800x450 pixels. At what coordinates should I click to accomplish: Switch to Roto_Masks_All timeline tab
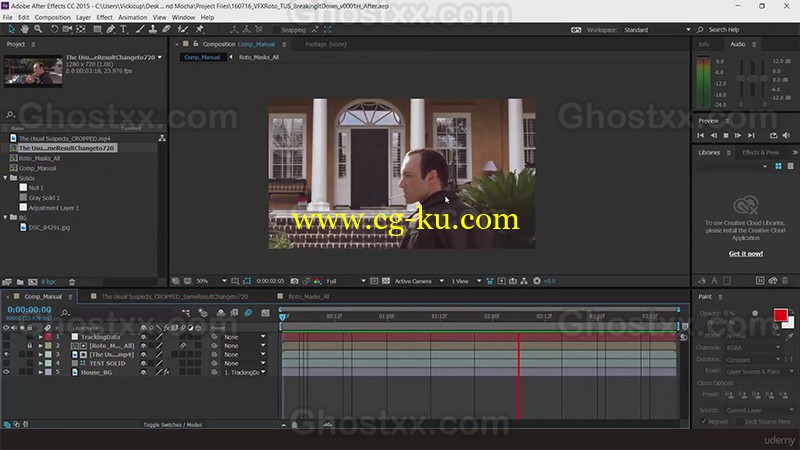click(309, 296)
